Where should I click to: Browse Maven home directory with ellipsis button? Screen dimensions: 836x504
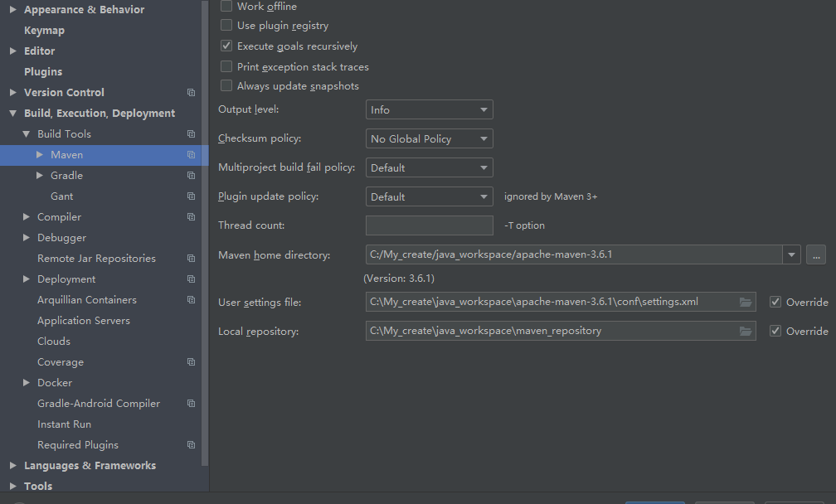coord(816,254)
